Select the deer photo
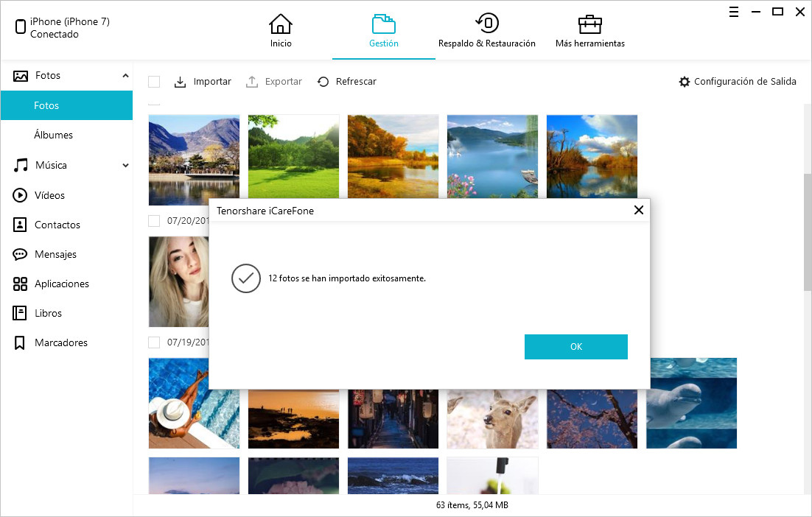 [x=492, y=419]
